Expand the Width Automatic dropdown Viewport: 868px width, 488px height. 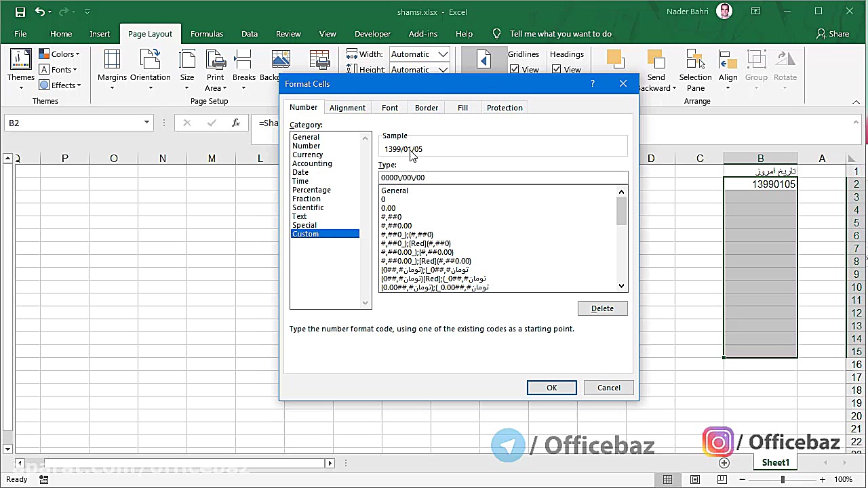(443, 54)
